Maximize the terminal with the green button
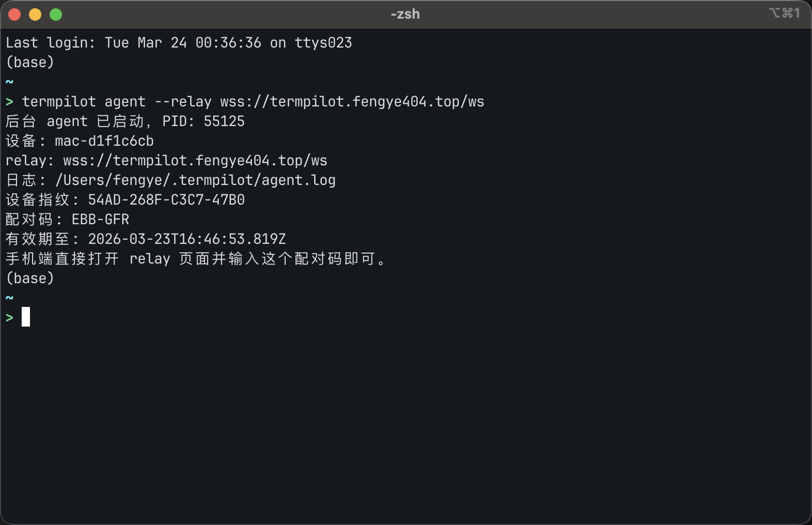Screen dimensions: 812x525 point(56,14)
